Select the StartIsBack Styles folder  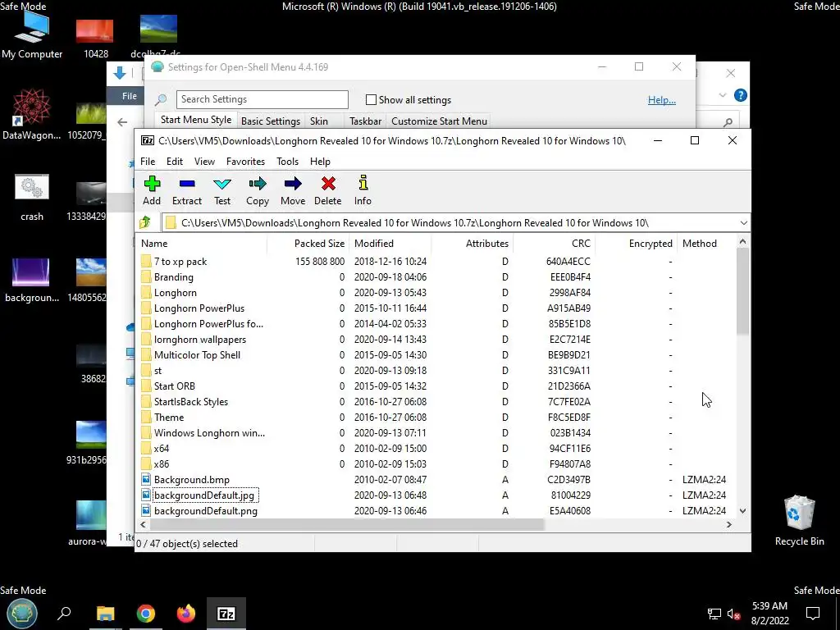tap(190, 402)
